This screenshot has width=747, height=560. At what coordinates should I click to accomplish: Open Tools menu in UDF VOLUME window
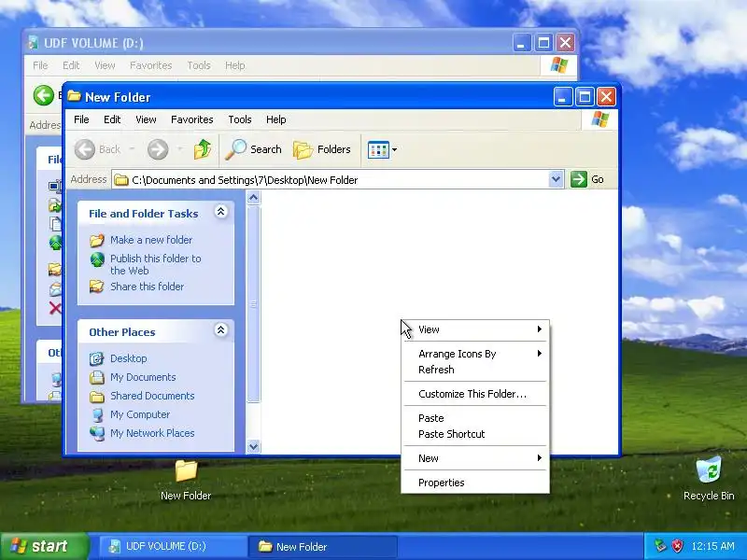199,65
